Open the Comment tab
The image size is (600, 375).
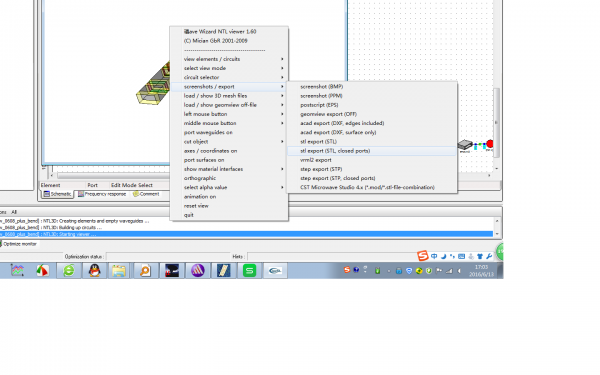click(x=146, y=194)
